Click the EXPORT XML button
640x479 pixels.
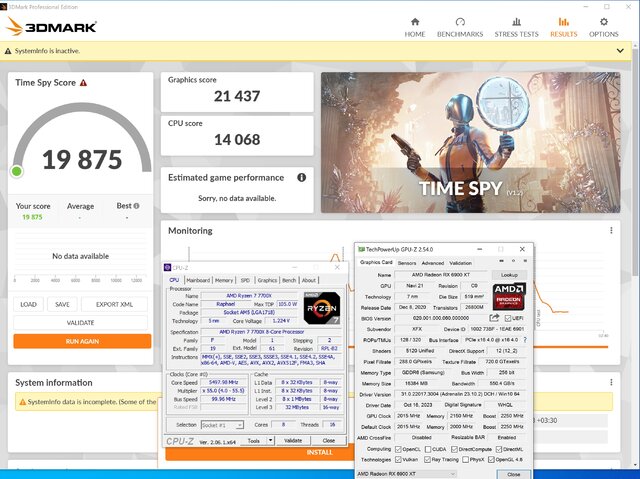coord(113,304)
